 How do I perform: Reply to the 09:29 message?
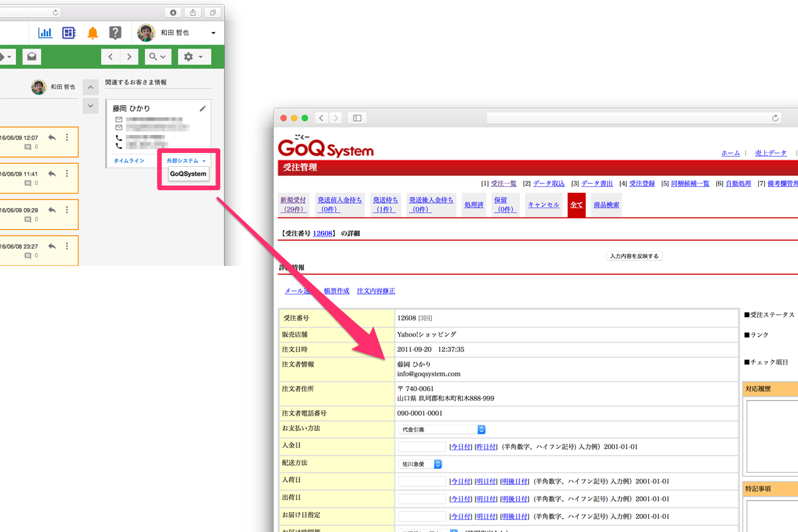(x=52, y=209)
